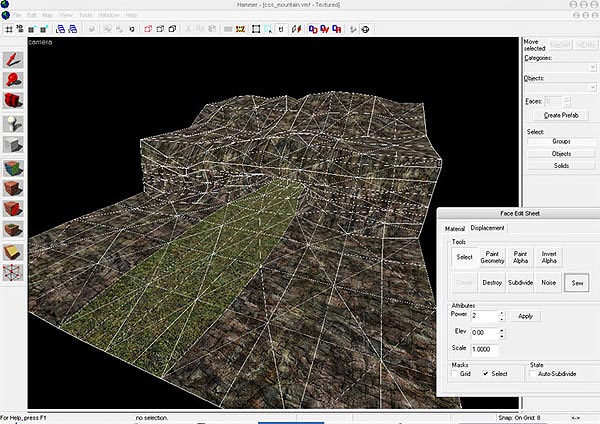Click the Paint Geometry button
This screenshot has height=424, width=600.
tap(492, 257)
